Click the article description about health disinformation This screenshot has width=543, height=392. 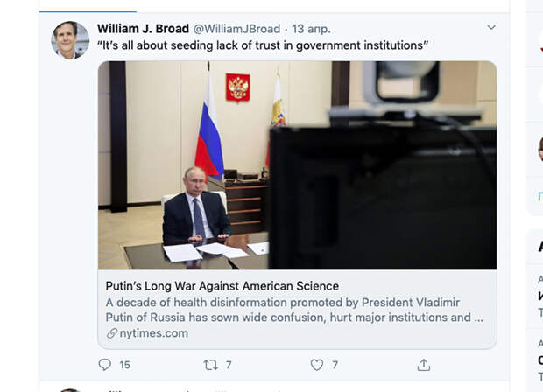click(294, 310)
